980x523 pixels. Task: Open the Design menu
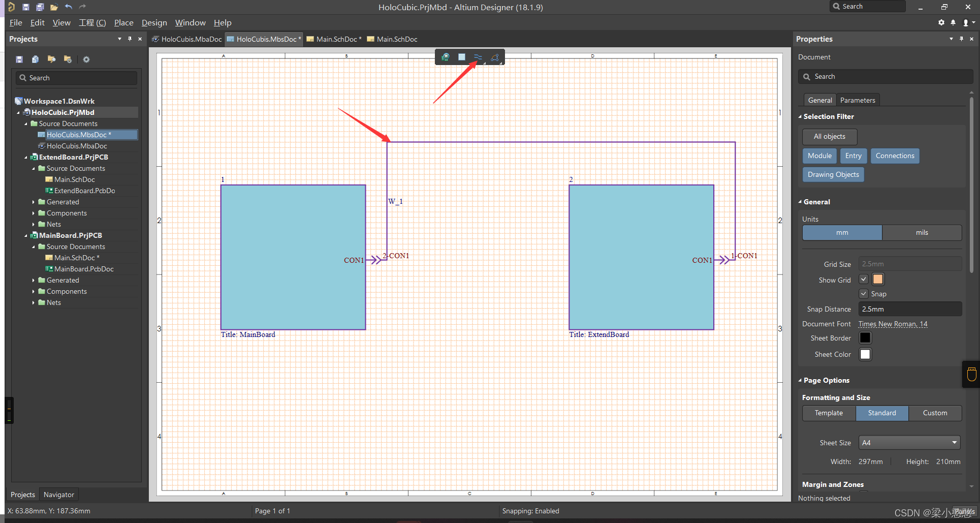[154, 23]
